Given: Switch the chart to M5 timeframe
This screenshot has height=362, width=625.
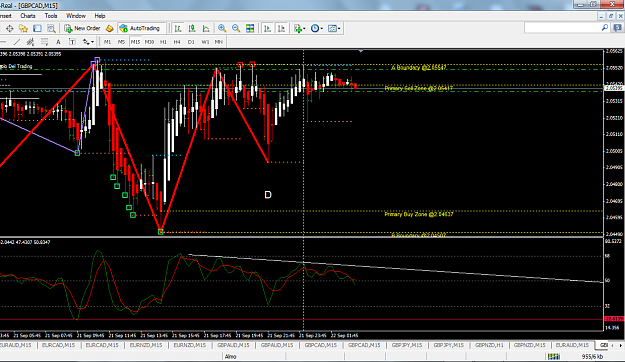Looking at the screenshot, I should click(x=122, y=42).
